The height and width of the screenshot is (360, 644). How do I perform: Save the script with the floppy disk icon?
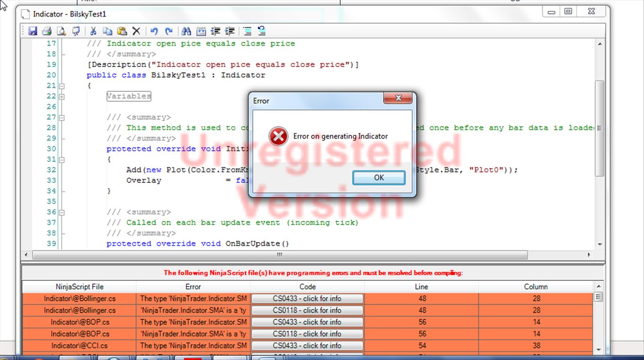33,31
